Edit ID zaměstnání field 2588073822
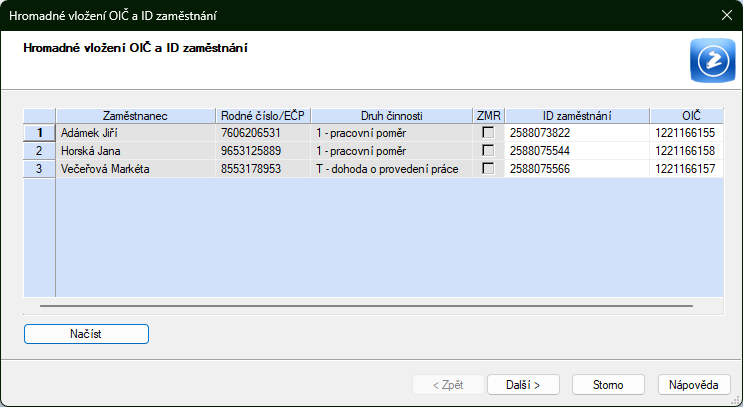Viewport: 743px width, 407px height. pyautogui.click(x=577, y=132)
